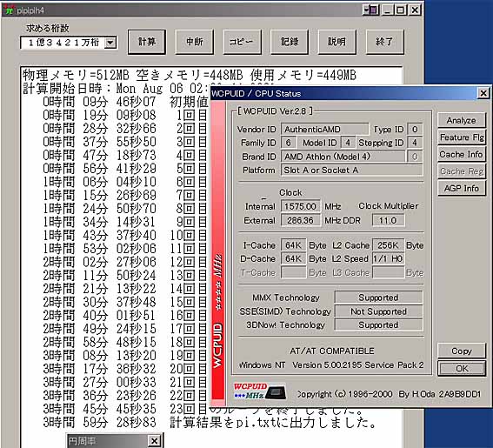Image resolution: width=493 pixels, height=448 pixels.
Task: Click the L2 Speed value 1/1 H0
Action: click(388, 259)
